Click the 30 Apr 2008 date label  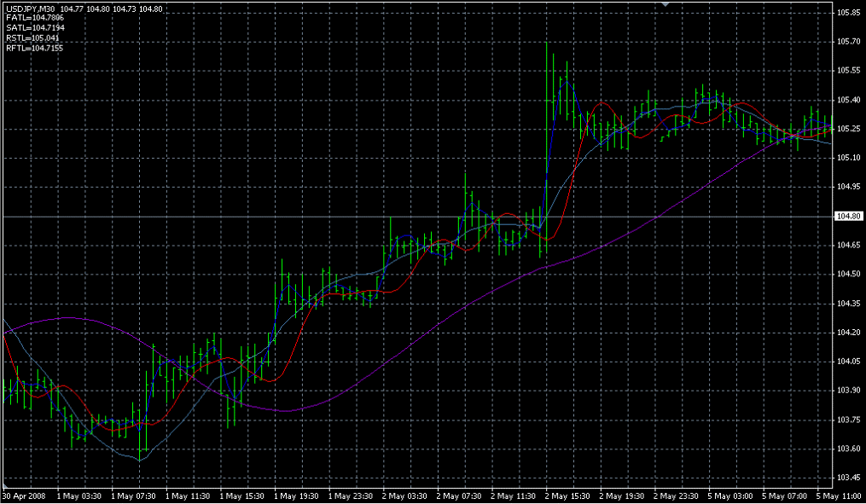[24, 495]
